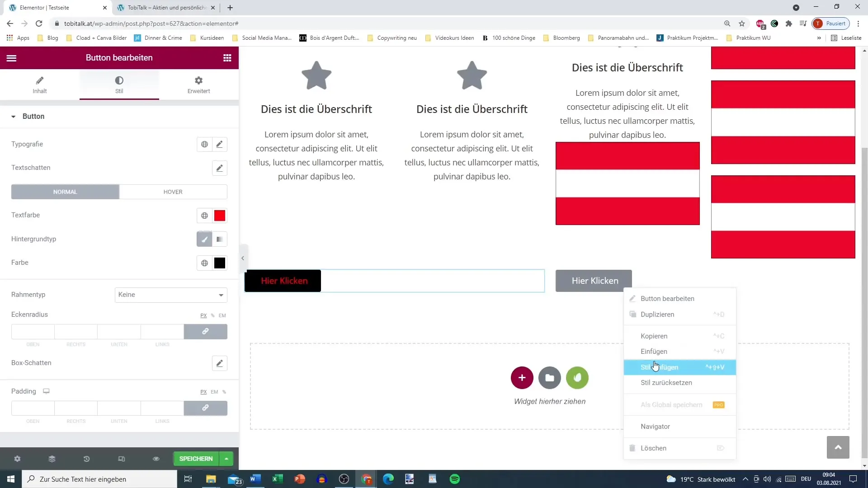
Task: Open the Rahmentyp dropdown
Action: click(x=171, y=295)
